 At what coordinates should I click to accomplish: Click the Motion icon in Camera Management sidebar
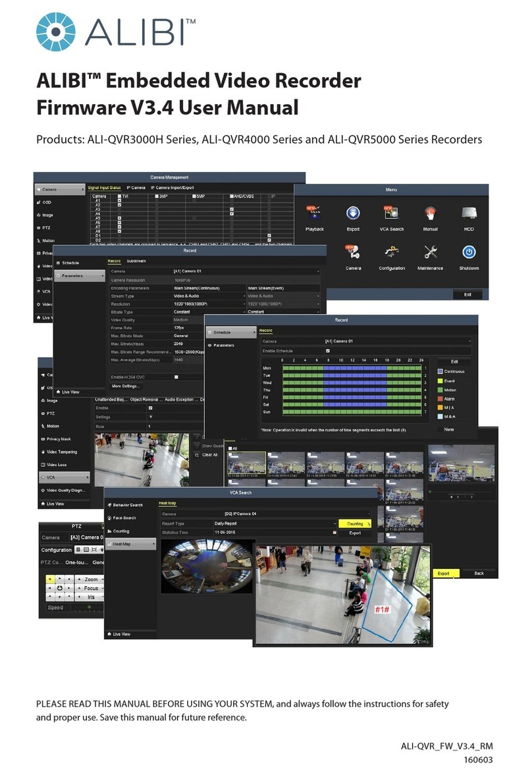pos(39,241)
